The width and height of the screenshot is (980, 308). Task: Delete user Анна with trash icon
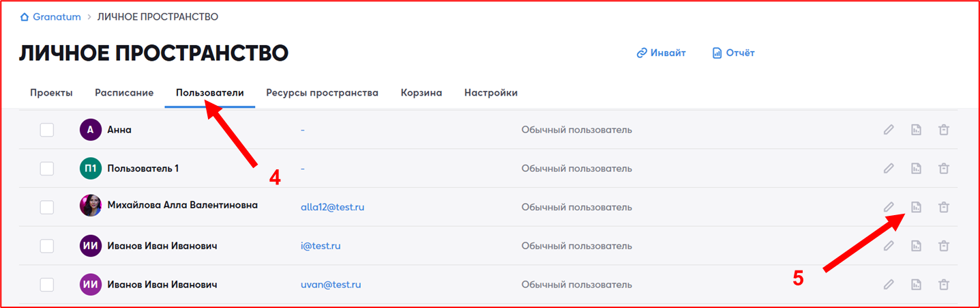(944, 130)
